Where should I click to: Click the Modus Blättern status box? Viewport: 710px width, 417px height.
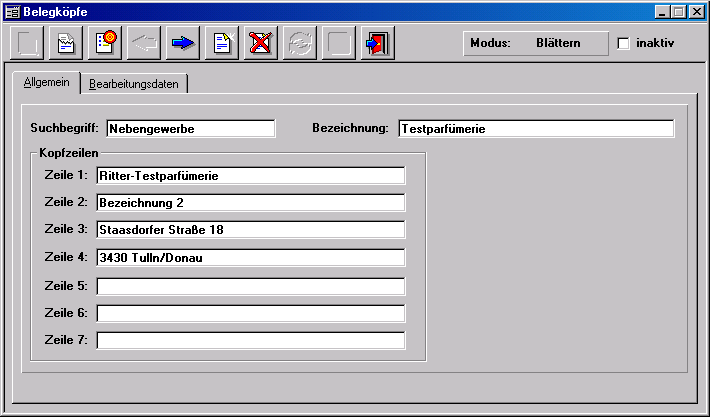[536, 43]
